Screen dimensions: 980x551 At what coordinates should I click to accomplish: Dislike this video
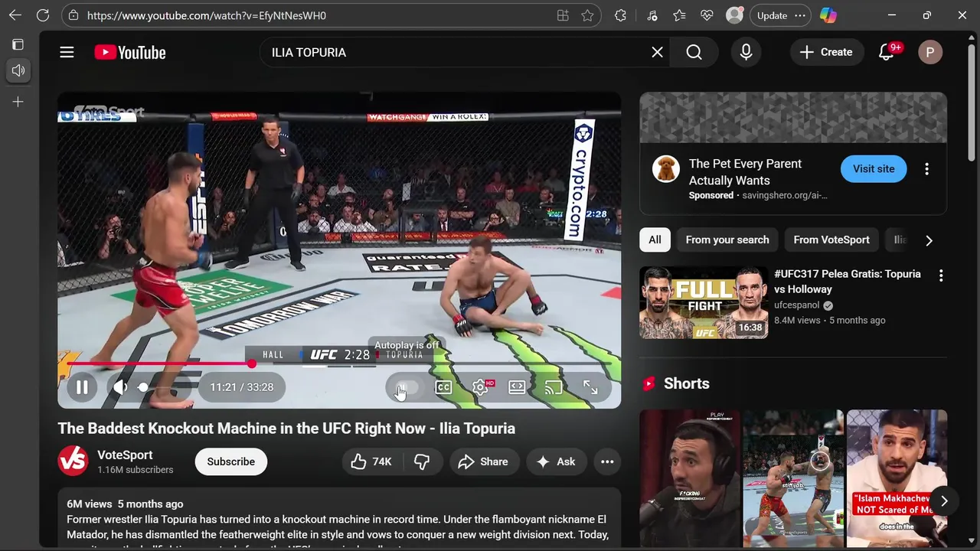point(422,461)
